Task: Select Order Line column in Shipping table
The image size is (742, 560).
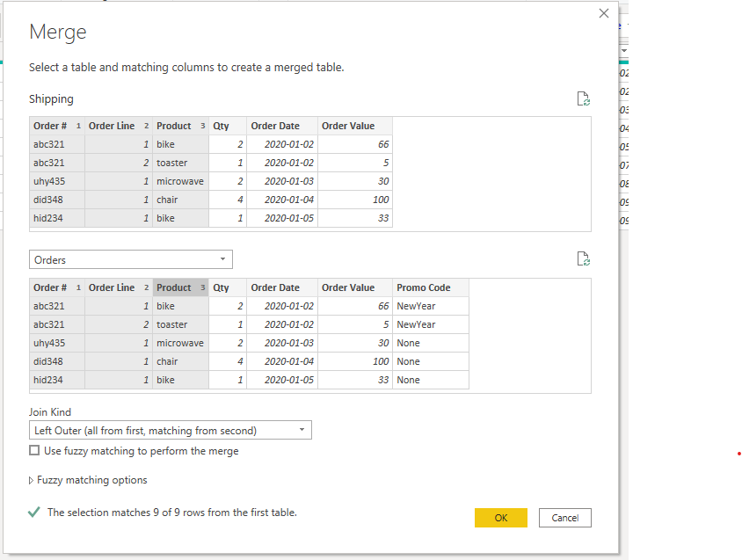Action: pyautogui.click(x=119, y=126)
